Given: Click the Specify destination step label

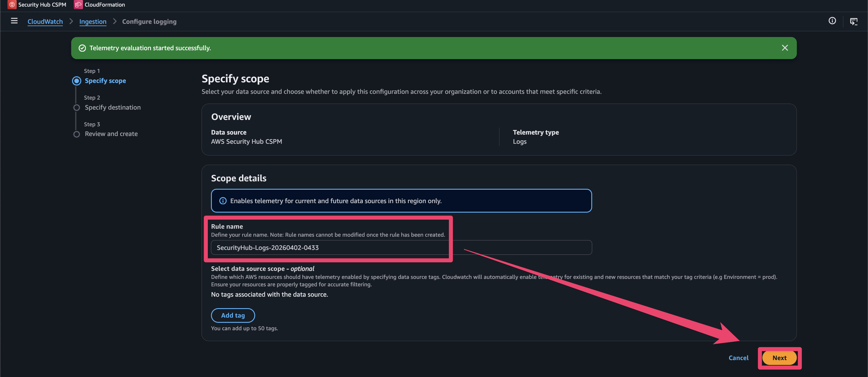Looking at the screenshot, I should (113, 108).
